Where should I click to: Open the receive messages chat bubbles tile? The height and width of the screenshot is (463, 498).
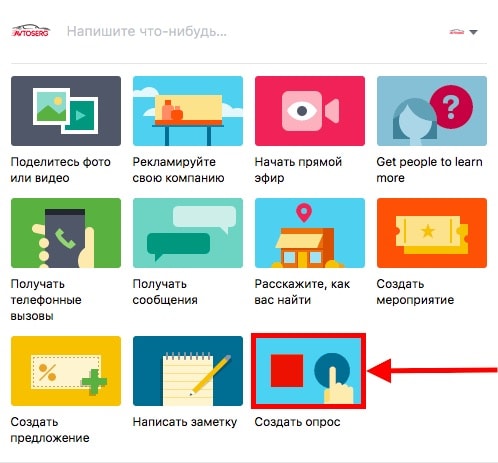tap(188, 233)
